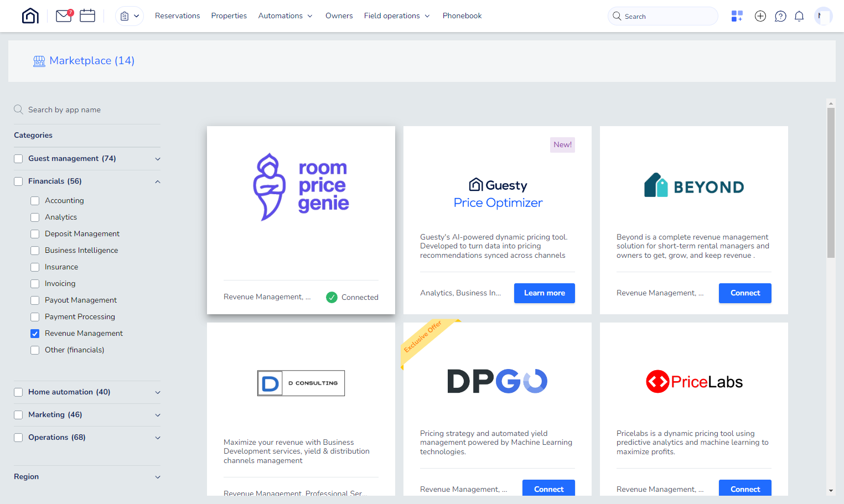The width and height of the screenshot is (844, 504).
Task: Connect the PriceLabs app
Action: [745, 488]
